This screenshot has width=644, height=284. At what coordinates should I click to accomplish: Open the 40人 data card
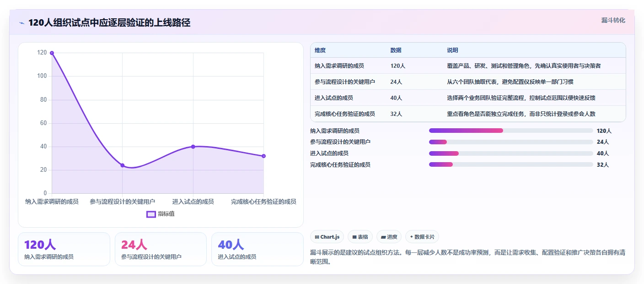258,249
